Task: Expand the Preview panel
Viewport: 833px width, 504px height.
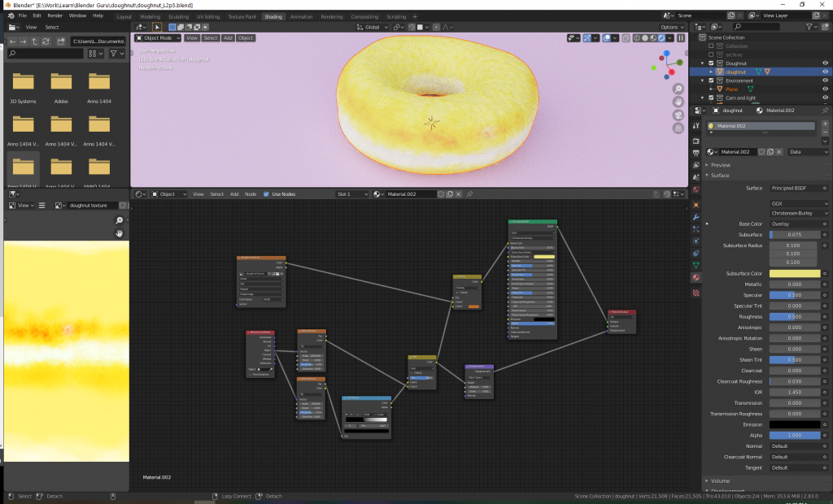Action: point(721,165)
